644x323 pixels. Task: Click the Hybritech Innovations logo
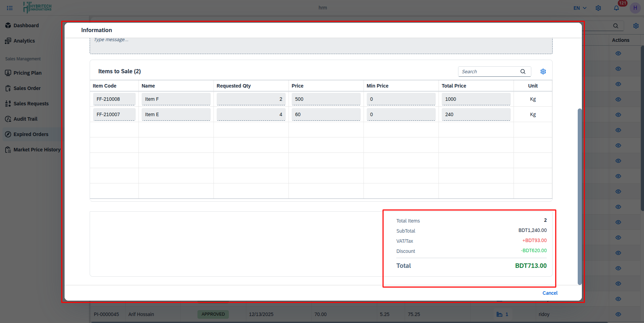click(37, 7)
